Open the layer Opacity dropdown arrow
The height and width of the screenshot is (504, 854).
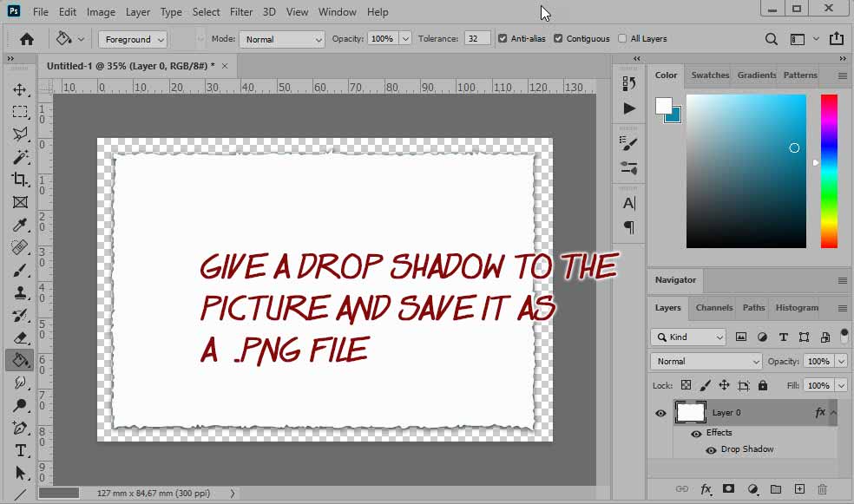(842, 362)
